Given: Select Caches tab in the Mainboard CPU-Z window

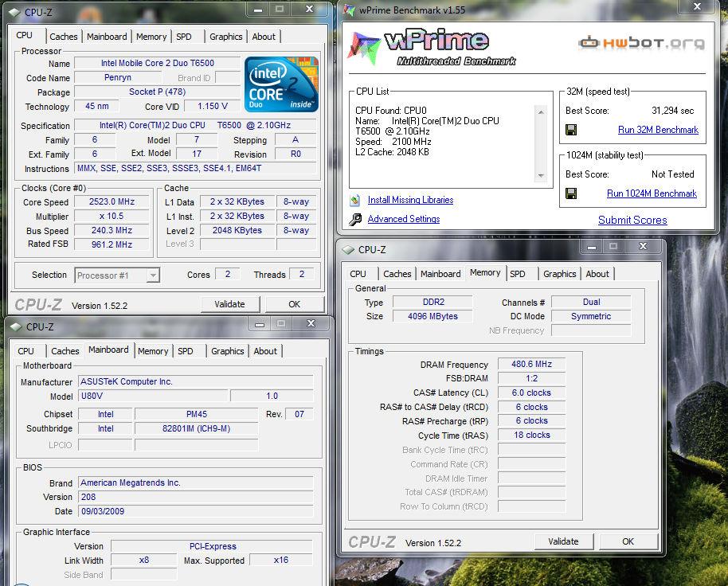Looking at the screenshot, I should tap(65, 351).
